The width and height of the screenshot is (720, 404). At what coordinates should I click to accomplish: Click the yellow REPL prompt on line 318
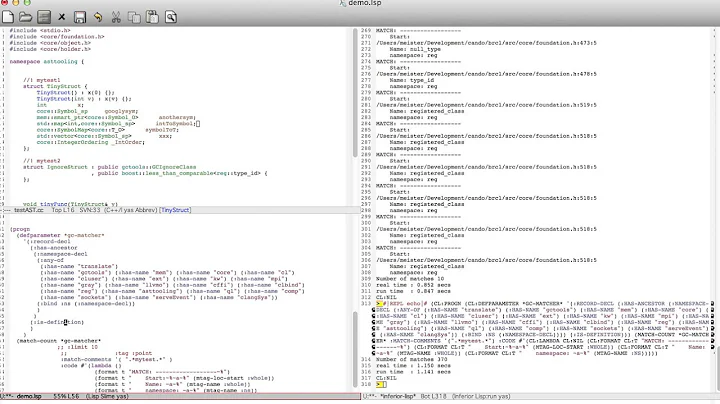[379, 384]
